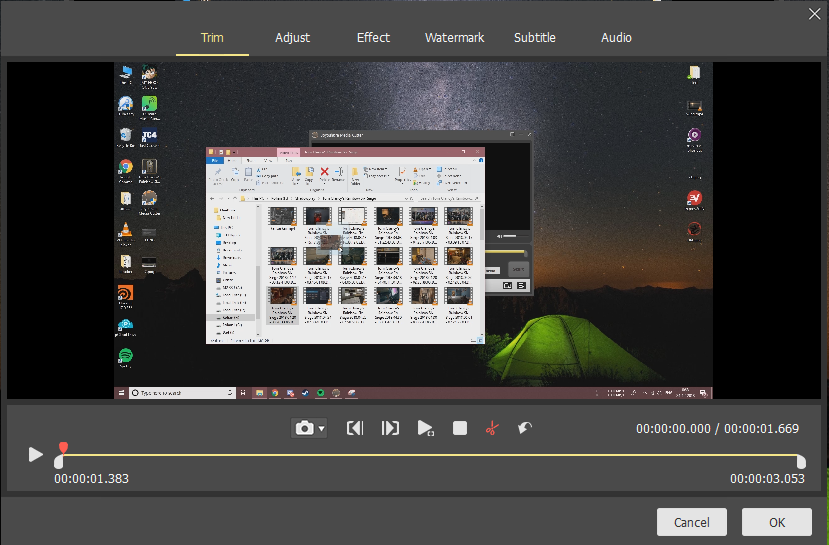This screenshot has width=829, height=545.
Task: Click the right trim end handle
Action: (801, 461)
